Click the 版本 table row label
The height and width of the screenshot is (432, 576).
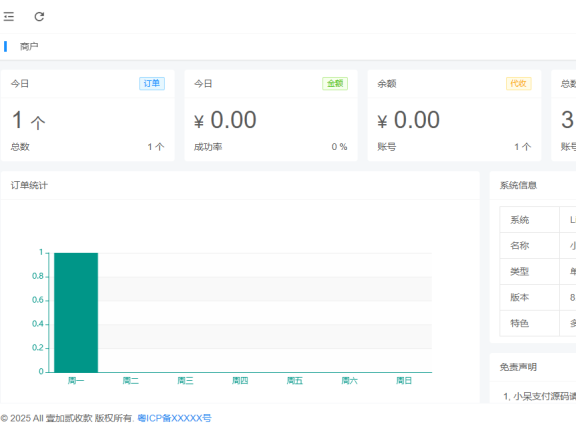tap(519, 298)
